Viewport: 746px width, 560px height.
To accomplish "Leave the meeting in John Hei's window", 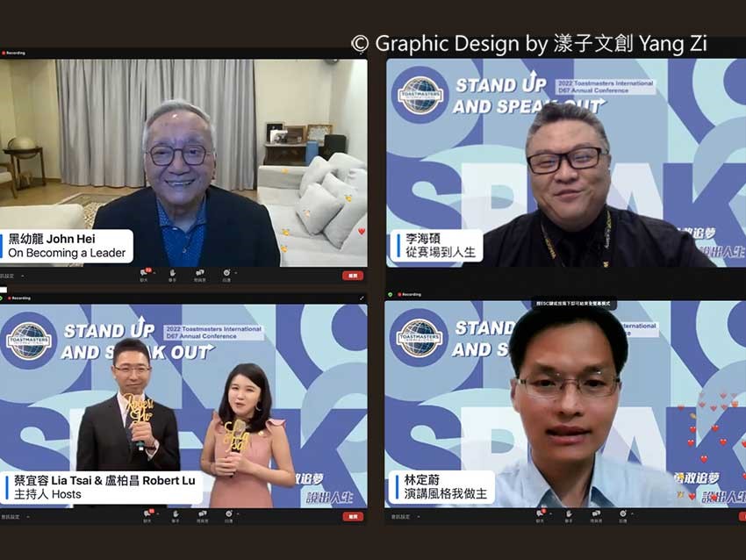I will [353, 276].
